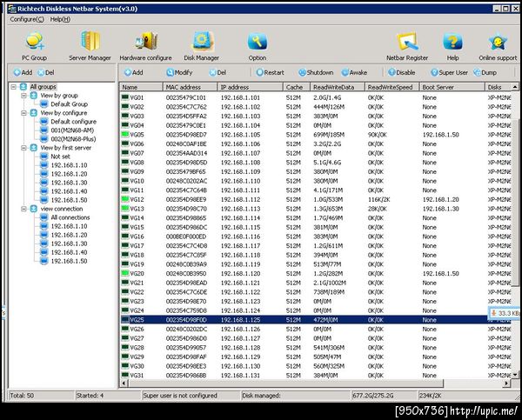Viewport: 522px width, 420px height.
Task: Click the VG20 status icon
Action: click(124, 273)
